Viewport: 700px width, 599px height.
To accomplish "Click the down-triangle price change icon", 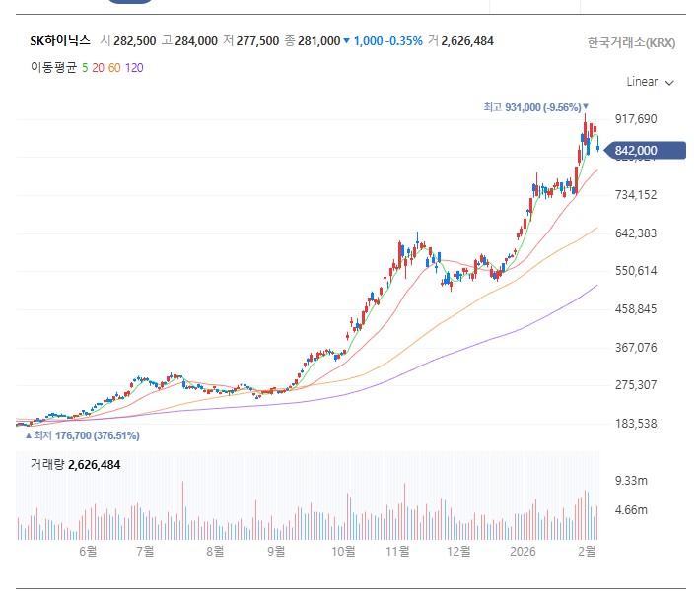I will pyautogui.click(x=346, y=41).
